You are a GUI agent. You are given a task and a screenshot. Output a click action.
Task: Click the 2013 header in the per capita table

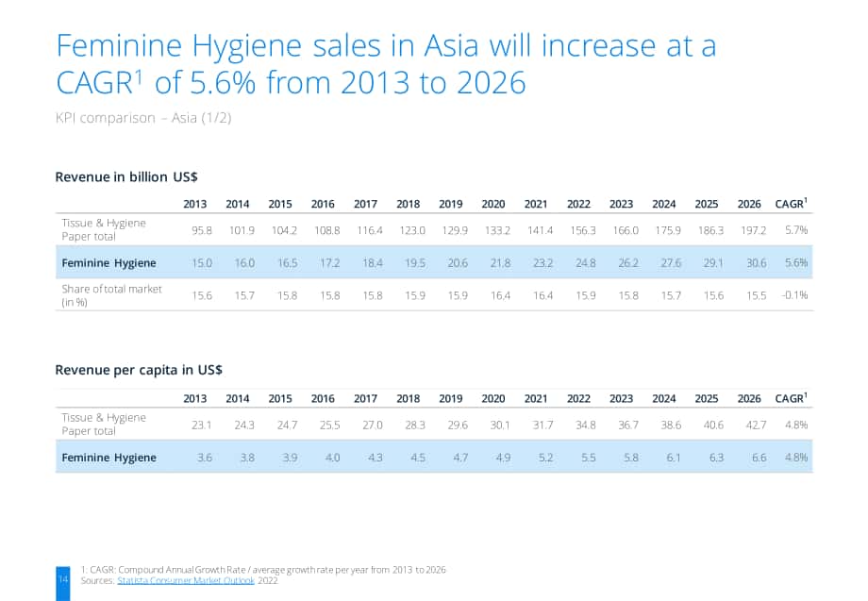[195, 398]
